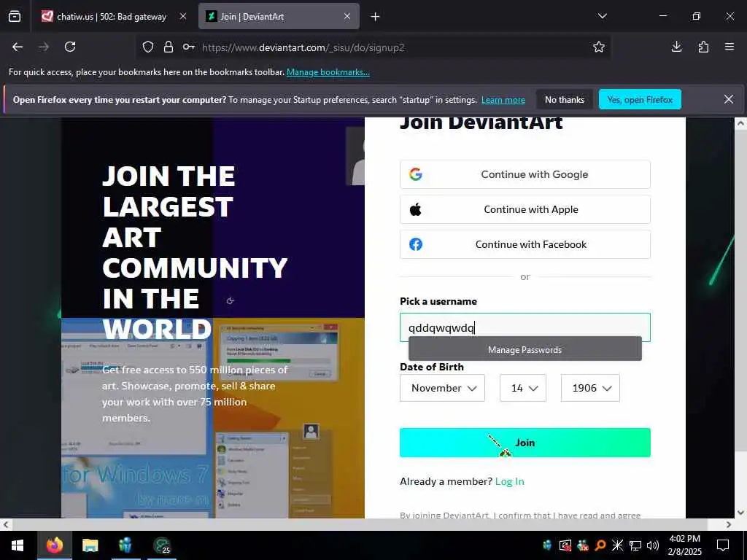
Task: Click the key saved-password icon in address bar
Action: coord(189,47)
